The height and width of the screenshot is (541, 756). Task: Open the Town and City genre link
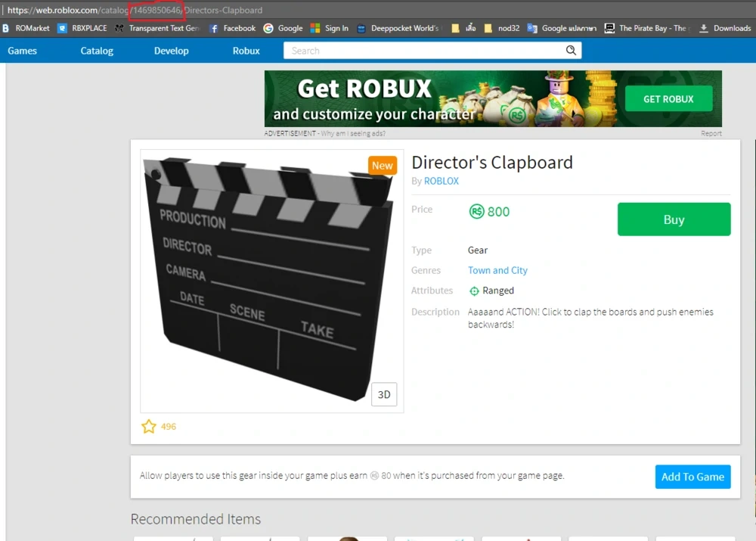click(497, 270)
